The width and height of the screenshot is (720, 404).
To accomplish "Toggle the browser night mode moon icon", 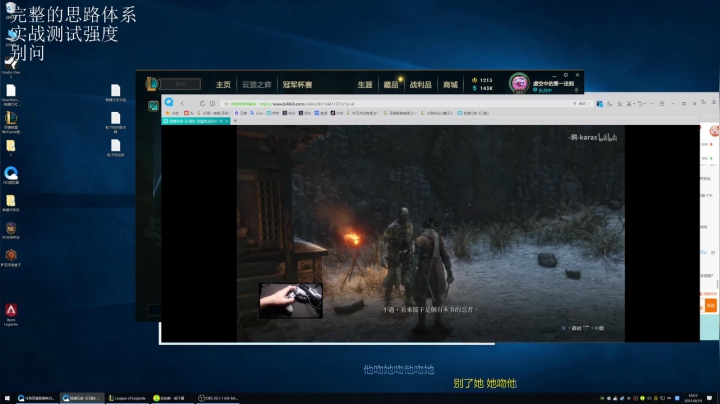I will 609,104.
